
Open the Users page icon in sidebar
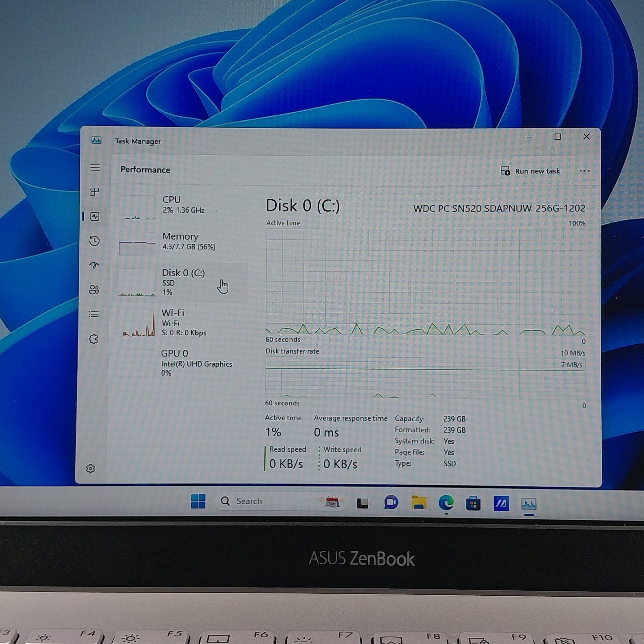click(x=94, y=289)
